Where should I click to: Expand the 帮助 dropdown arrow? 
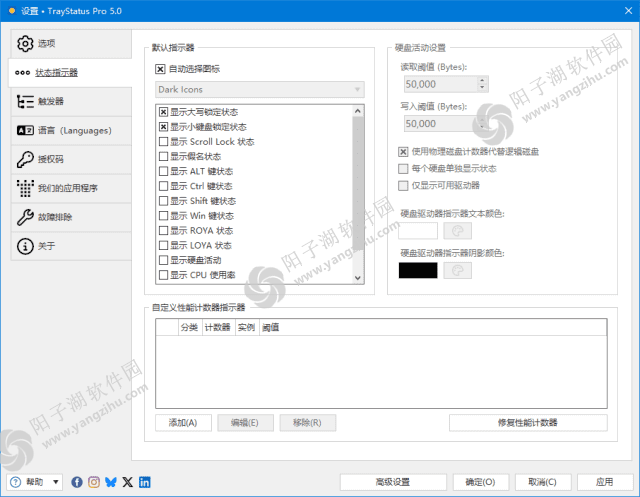[56, 482]
